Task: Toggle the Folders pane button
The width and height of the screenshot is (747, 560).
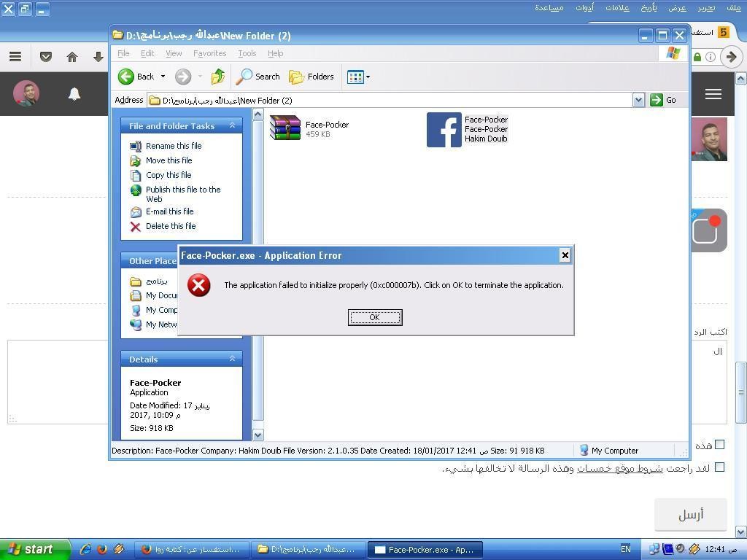Action: coord(311,77)
